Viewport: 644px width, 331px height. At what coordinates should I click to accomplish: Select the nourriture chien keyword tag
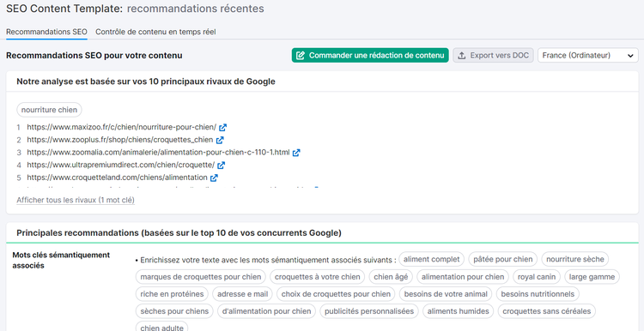(49, 110)
